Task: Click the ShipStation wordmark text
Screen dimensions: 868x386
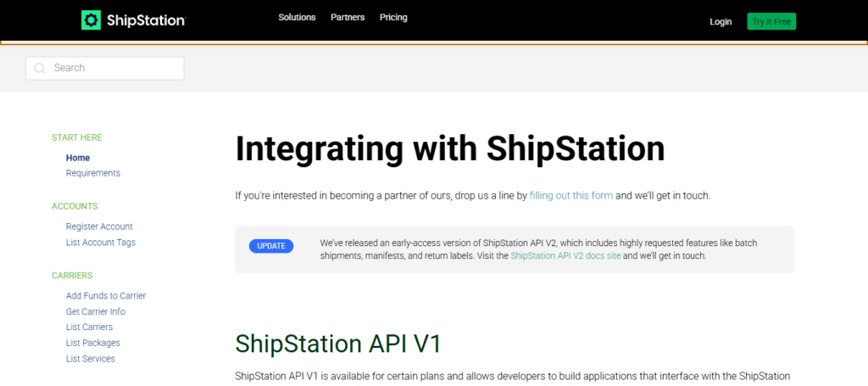Action: pos(146,20)
